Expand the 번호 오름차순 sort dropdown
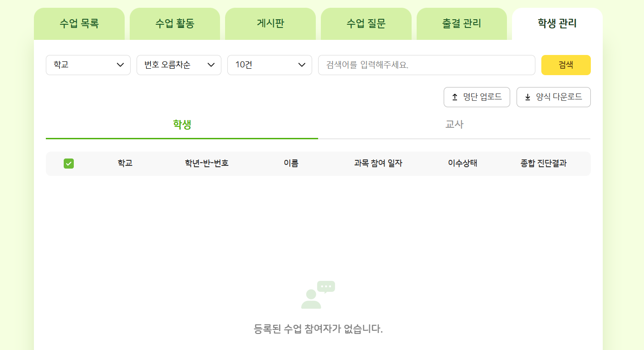644x350 pixels. 179,65
